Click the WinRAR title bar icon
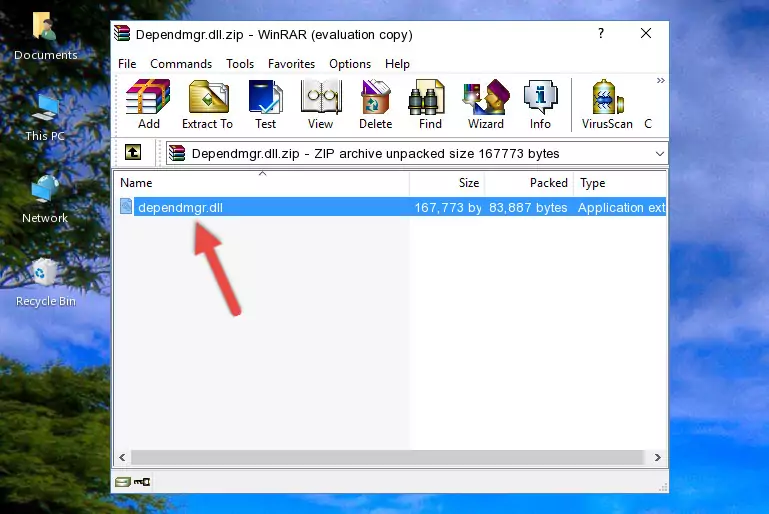Screen dimensions: 769x514 [122, 33]
